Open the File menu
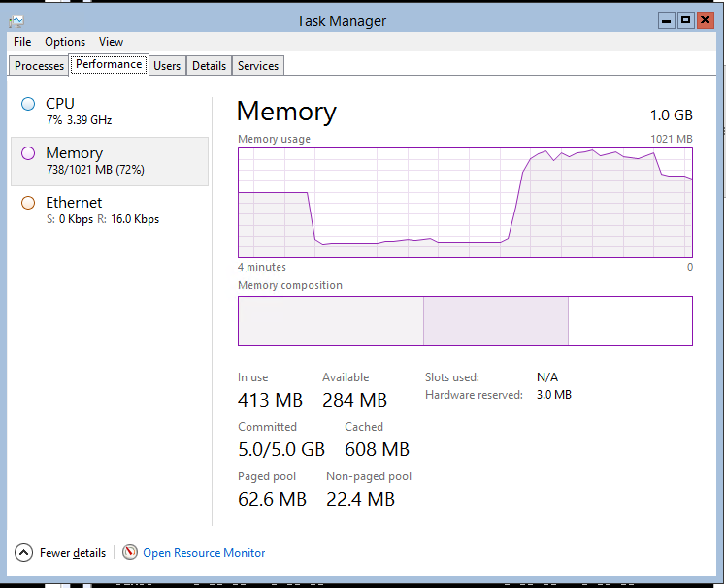 22,42
